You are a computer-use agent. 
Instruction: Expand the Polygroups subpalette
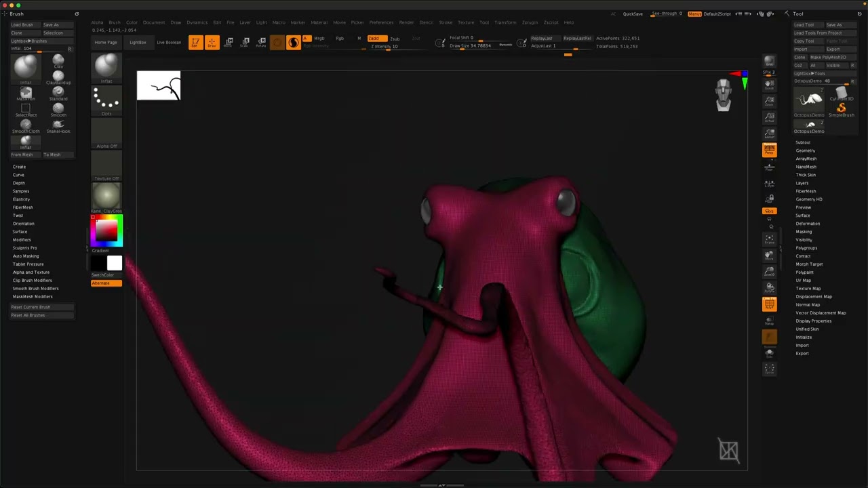tap(806, 248)
